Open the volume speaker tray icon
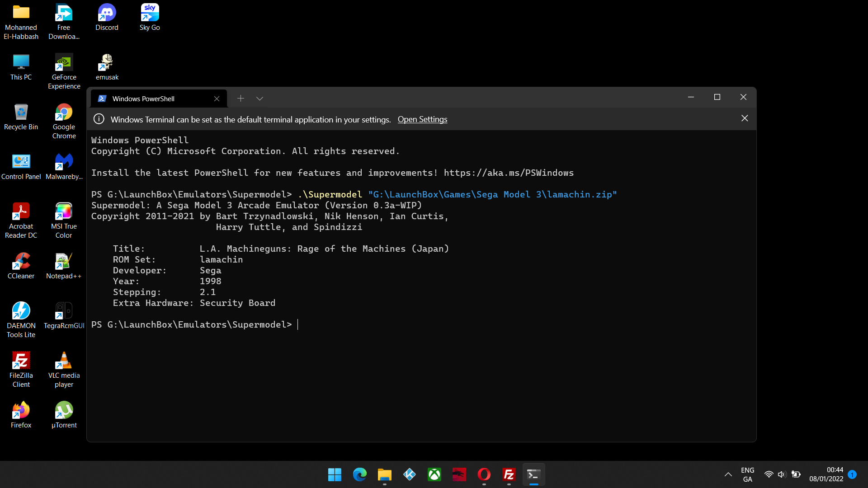Viewport: 868px width, 488px height. tap(782, 474)
